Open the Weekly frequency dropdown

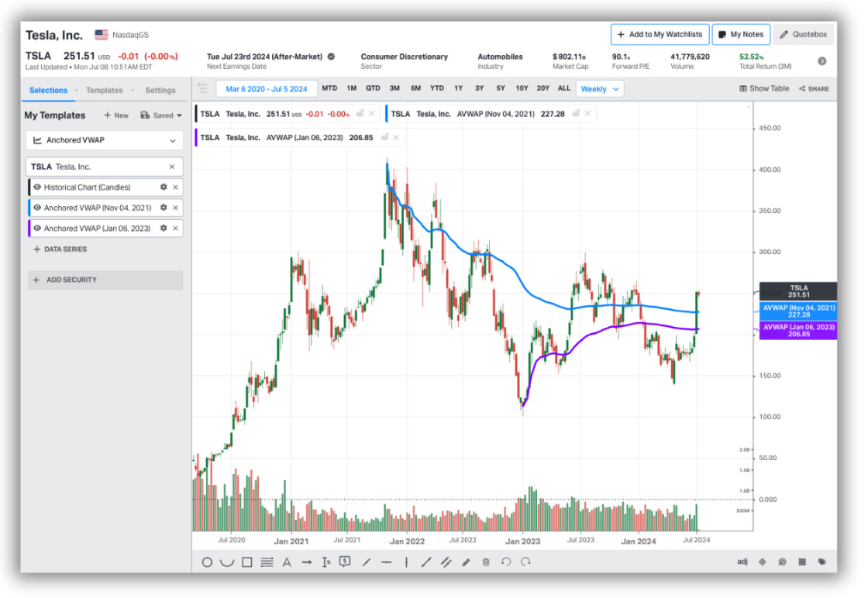click(x=600, y=89)
